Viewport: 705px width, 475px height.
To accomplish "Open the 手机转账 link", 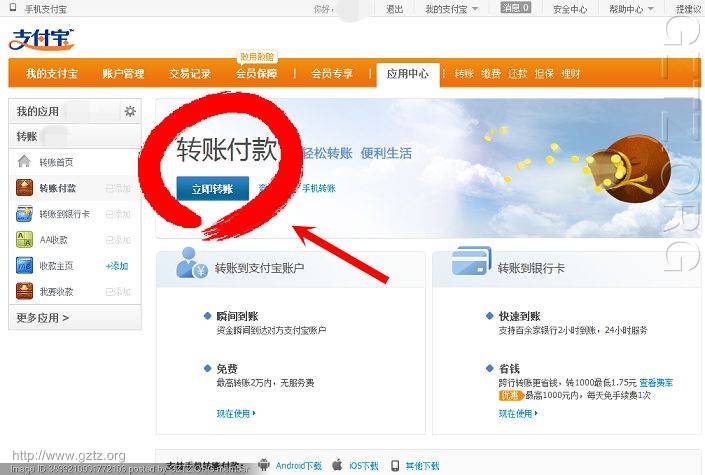I will click(x=319, y=188).
